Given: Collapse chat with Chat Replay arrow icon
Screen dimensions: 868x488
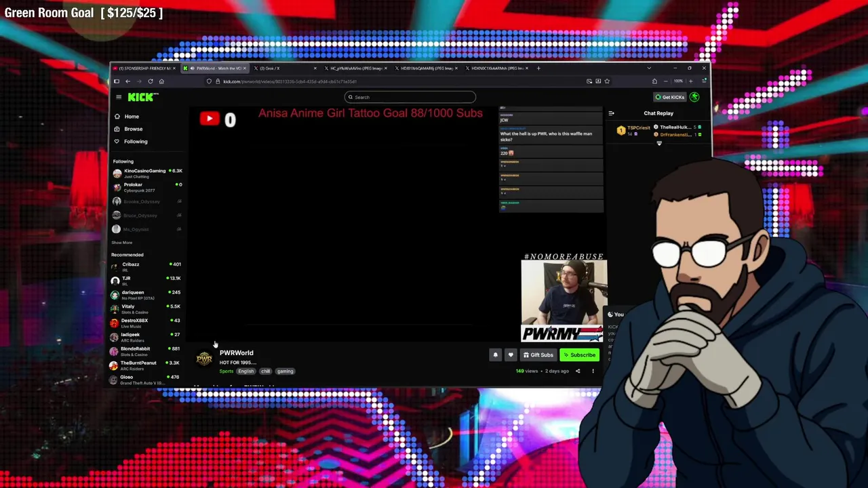Looking at the screenshot, I should [611, 113].
